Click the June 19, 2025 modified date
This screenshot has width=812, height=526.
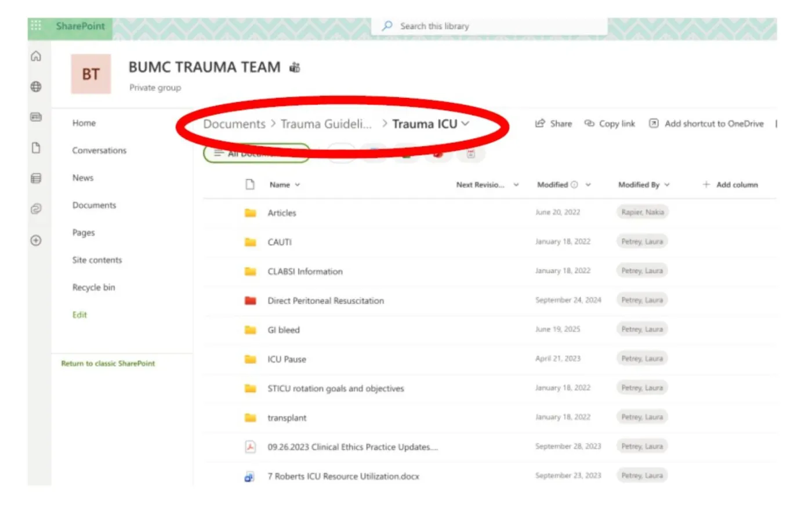point(557,329)
